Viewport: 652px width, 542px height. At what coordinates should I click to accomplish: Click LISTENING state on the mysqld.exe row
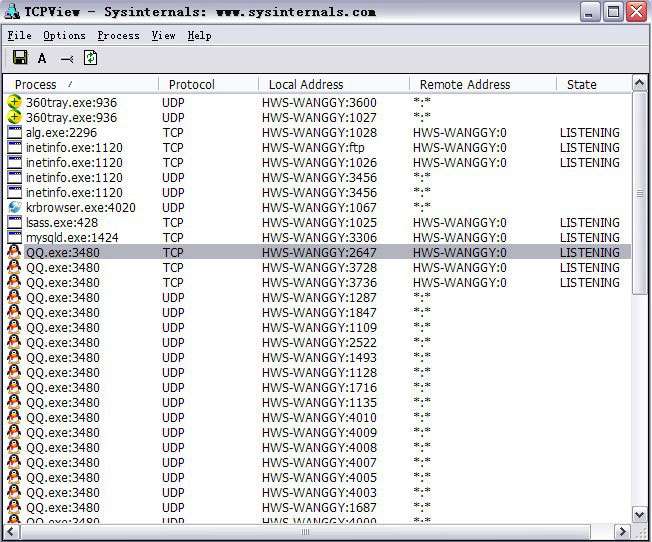[590, 238]
